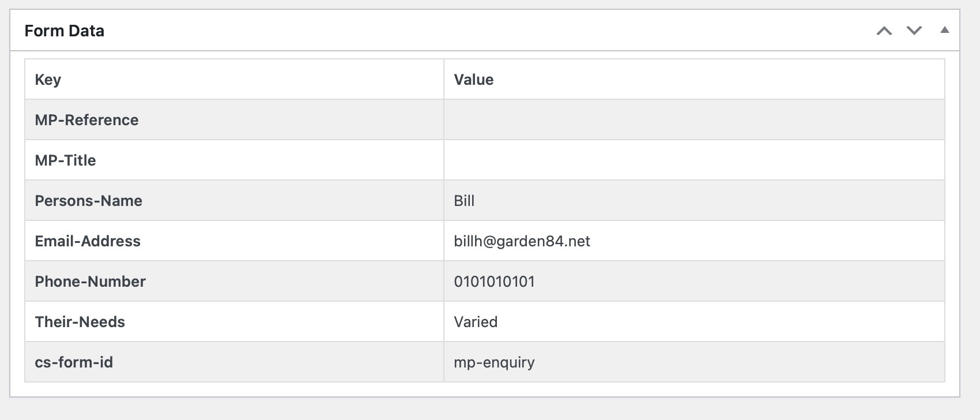Screen dimensions: 980x420
Task: Click the move up chevron icon
Action: (x=884, y=31)
